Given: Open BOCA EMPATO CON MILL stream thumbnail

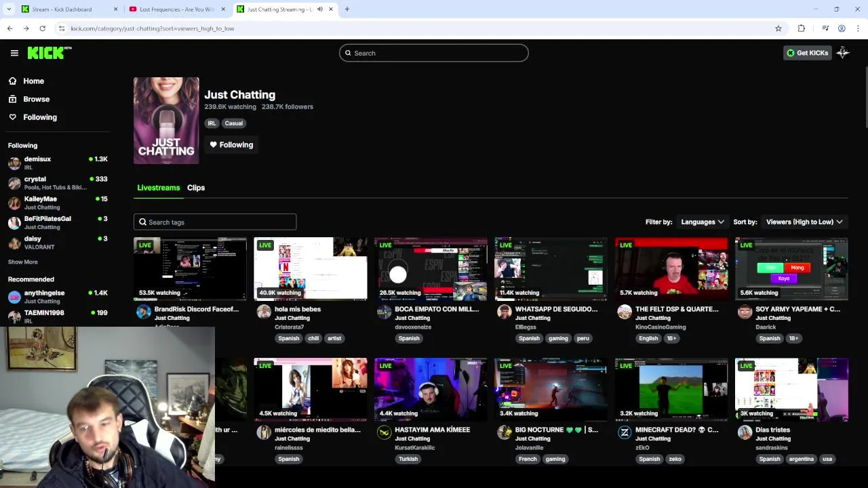Looking at the screenshot, I should tap(431, 269).
